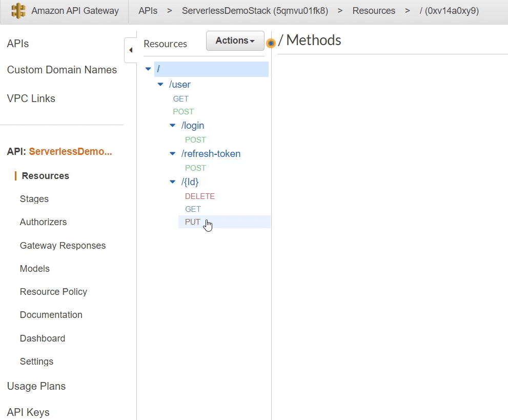Collapse the root / resource triangle
The height and width of the screenshot is (420, 508).
pos(148,69)
